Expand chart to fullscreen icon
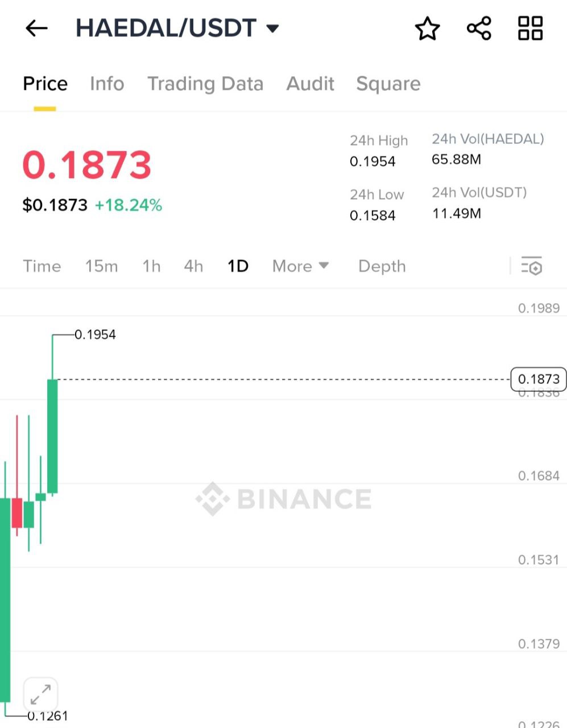This screenshot has height=728, width=567. pyautogui.click(x=40, y=694)
